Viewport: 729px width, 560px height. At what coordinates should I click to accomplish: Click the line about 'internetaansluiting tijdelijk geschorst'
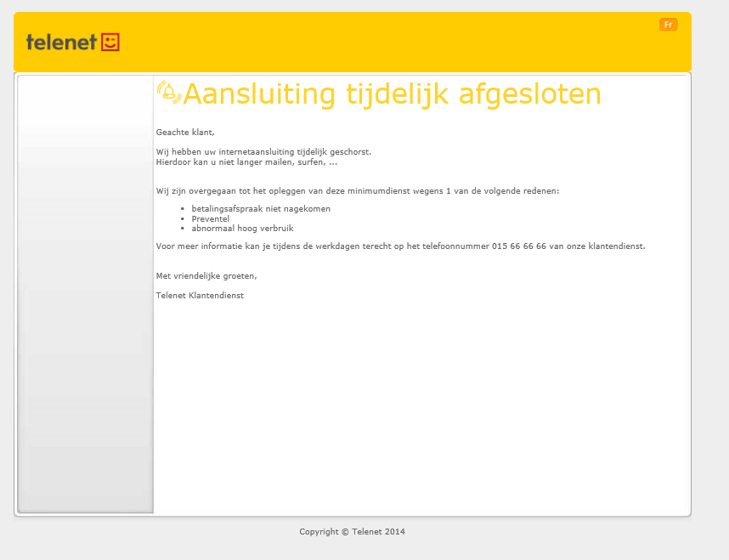[263, 152]
